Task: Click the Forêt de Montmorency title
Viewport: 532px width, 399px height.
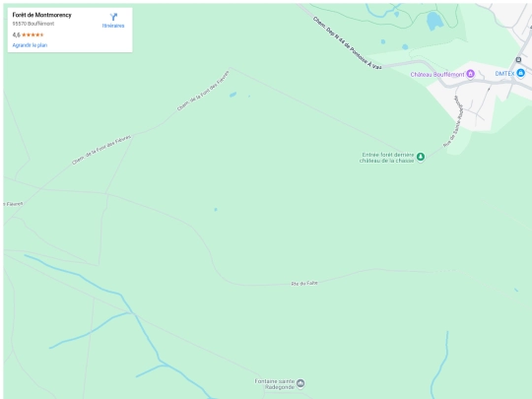Action: (x=41, y=15)
